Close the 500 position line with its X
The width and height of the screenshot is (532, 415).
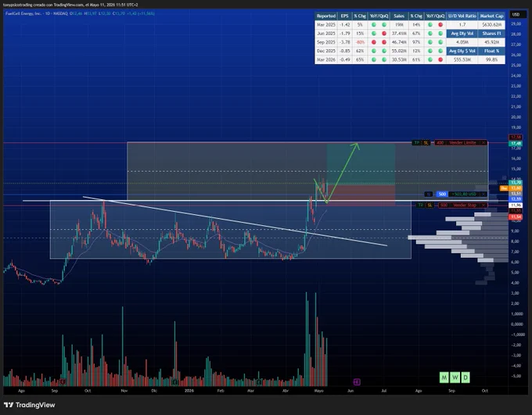(x=483, y=195)
